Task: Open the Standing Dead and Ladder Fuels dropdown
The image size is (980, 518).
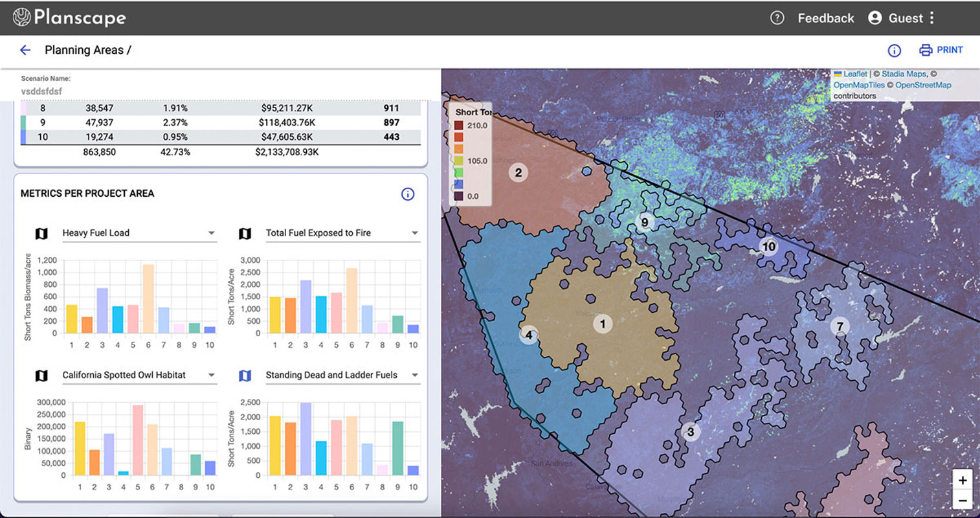Action: pos(415,376)
